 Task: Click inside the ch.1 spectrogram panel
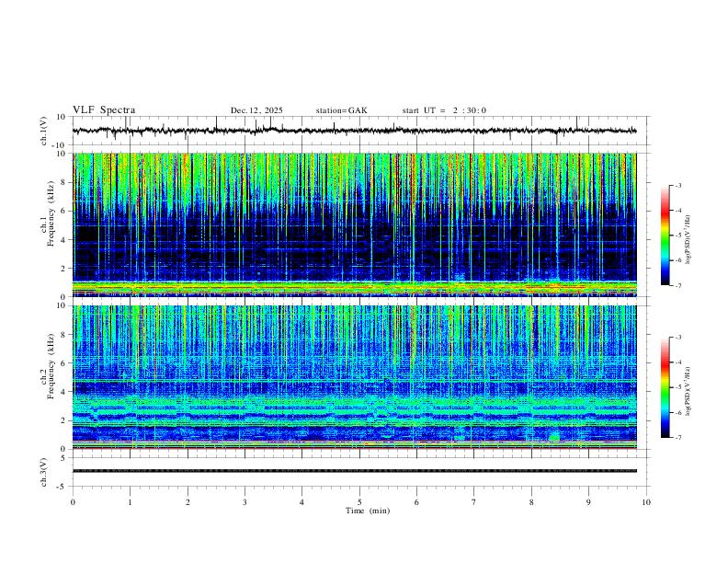[354, 224]
